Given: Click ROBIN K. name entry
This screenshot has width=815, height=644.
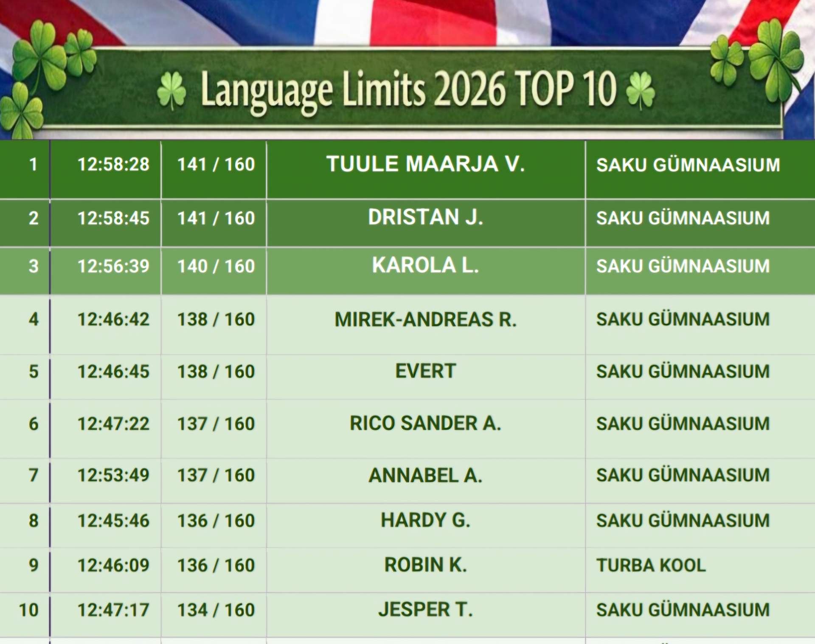Looking at the screenshot, I should 425,565.
